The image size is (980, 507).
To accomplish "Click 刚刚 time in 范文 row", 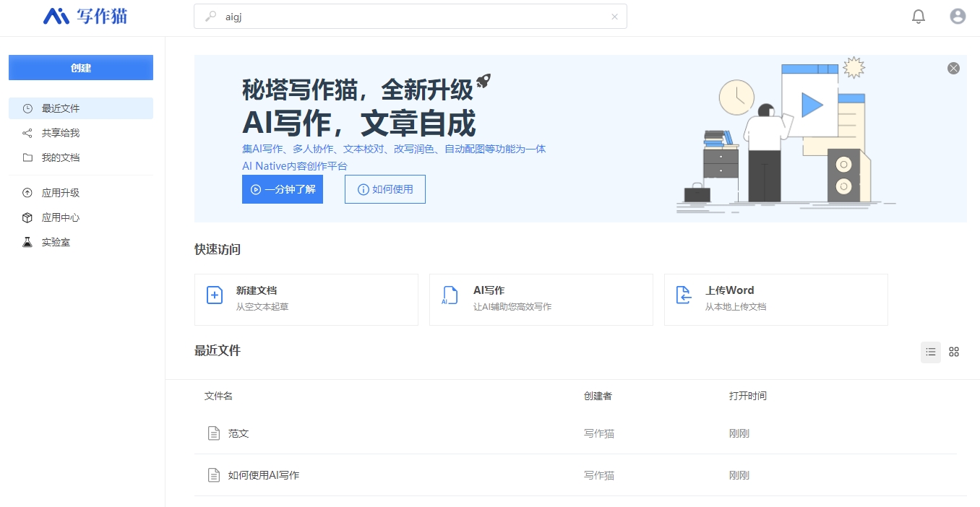I will (739, 433).
